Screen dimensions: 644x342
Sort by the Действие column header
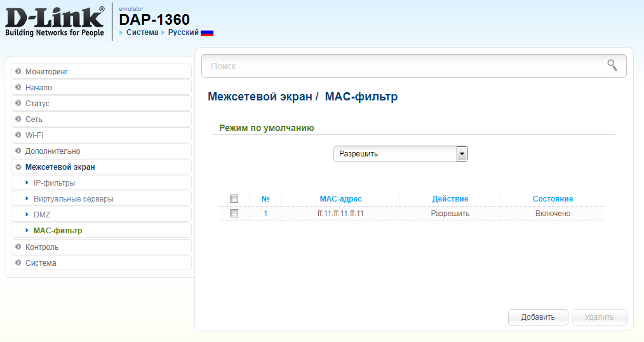coord(450,198)
